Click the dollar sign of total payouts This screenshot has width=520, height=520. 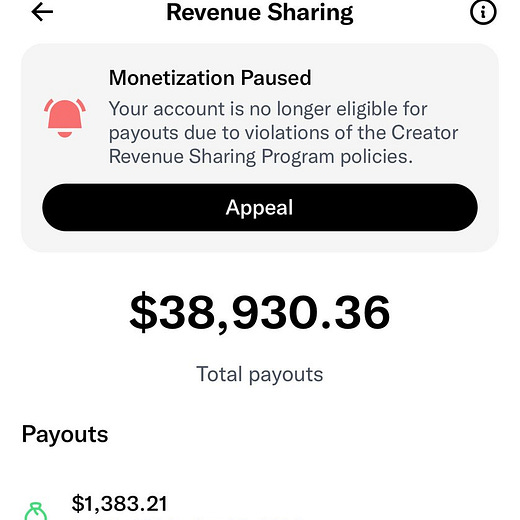click(x=143, y=312)
